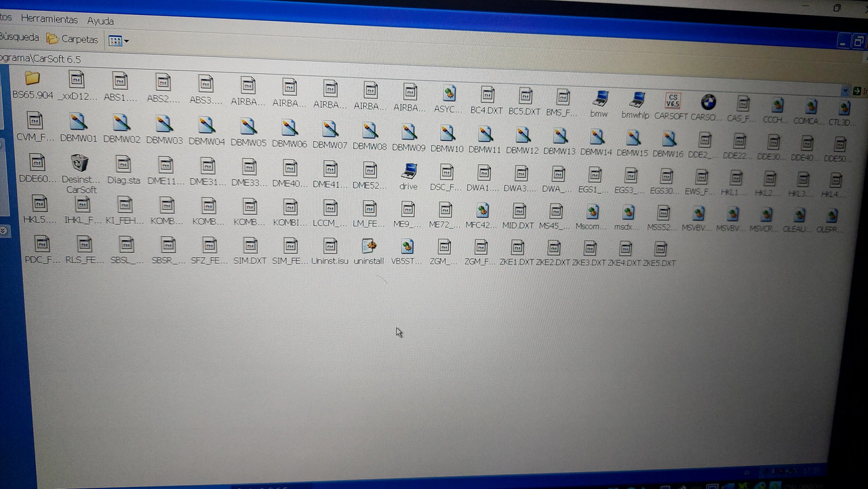Click the MSS52... file name
The height and width of the screenshot is (489, 868).
(x=662, y=227)
